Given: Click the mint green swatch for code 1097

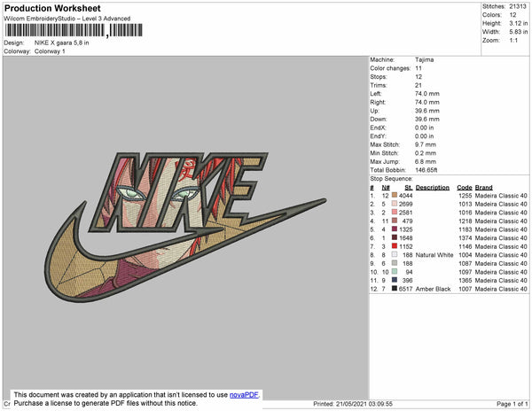Looking at the screenshot, I should click(x=395, y=271).
